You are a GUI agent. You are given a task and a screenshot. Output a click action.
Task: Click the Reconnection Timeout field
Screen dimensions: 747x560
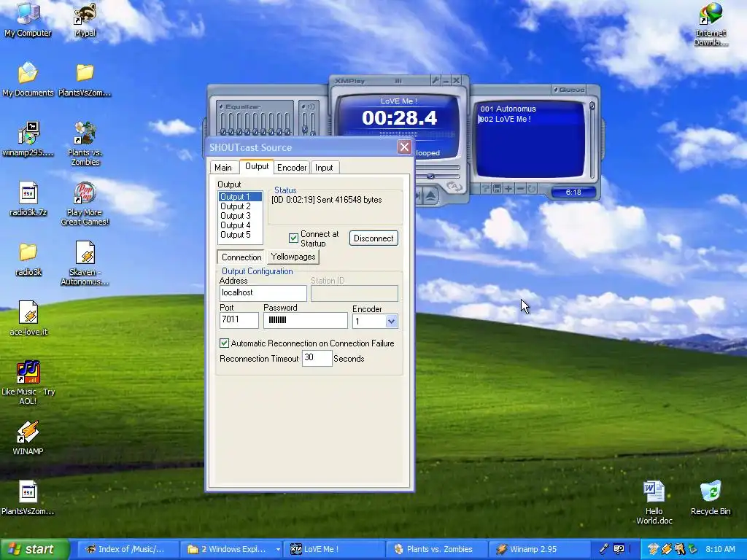click(x=317, y=358)
